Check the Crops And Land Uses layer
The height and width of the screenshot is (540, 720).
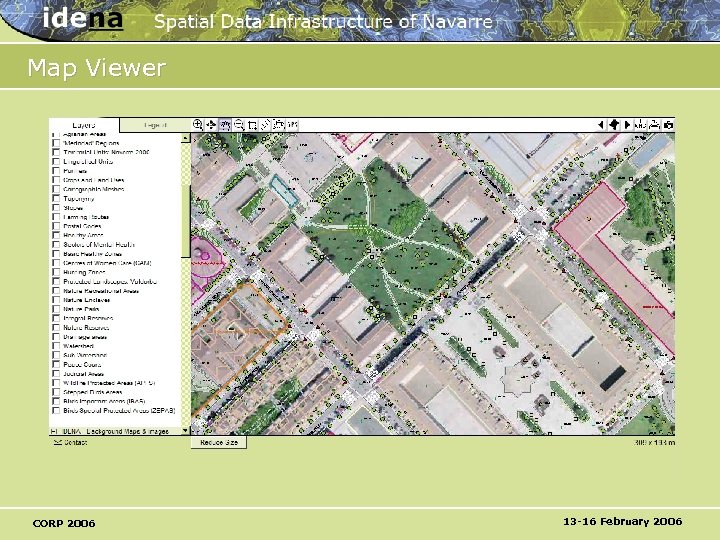pyautogui.click(x=56, y=180)
